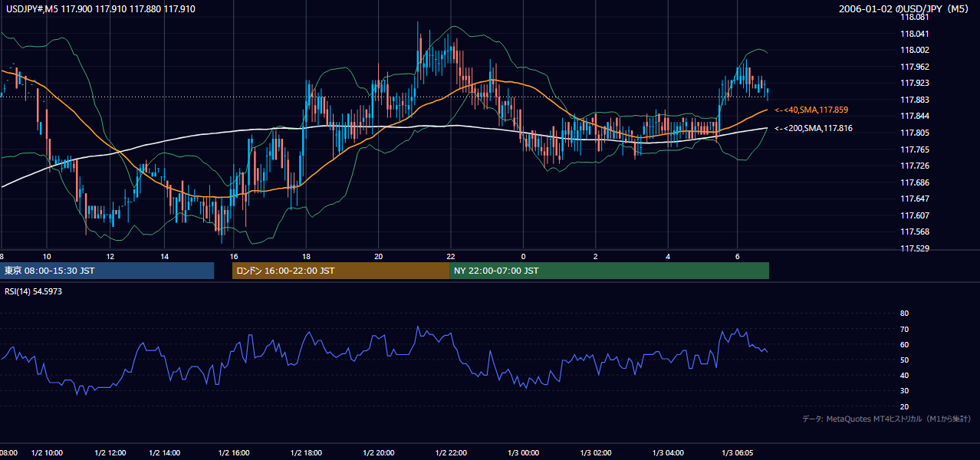Viewport: 980px width, 460px height.
Task: Click the 40 SMA 117.859 label
Action: point(811,110)
